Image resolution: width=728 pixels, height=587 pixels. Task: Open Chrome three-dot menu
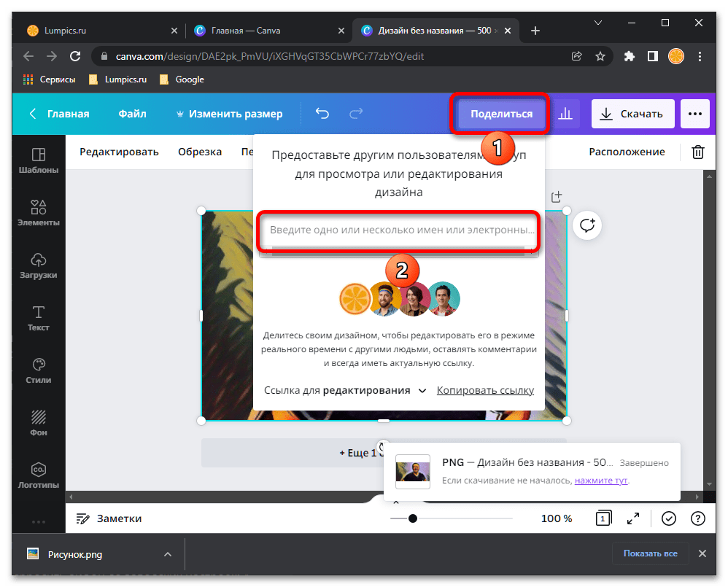point(700,57)
